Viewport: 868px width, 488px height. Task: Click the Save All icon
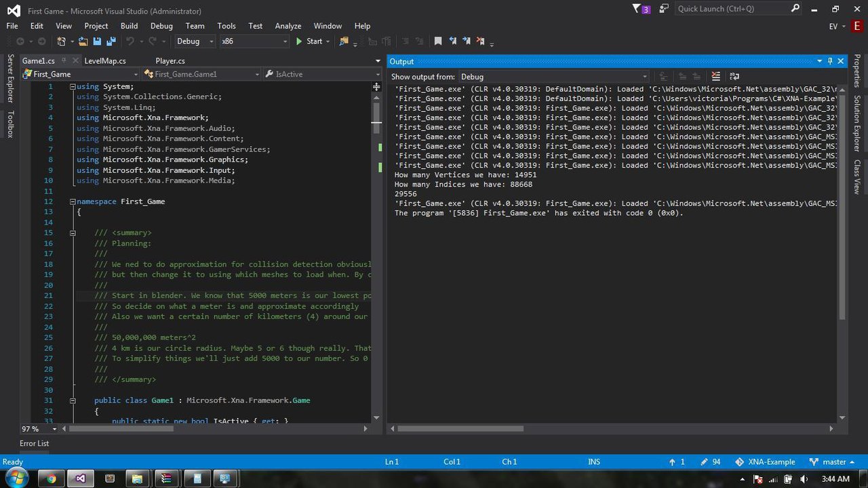111,41
